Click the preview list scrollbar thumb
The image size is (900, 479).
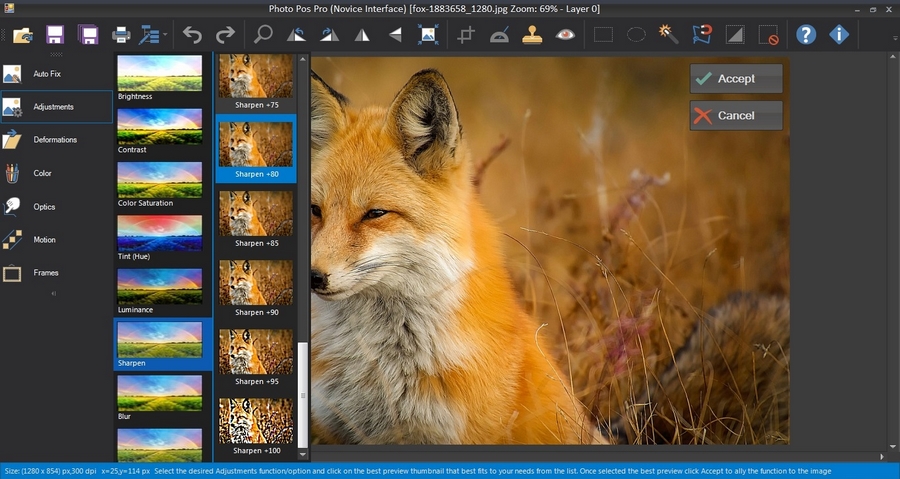(x=303, y=395)
